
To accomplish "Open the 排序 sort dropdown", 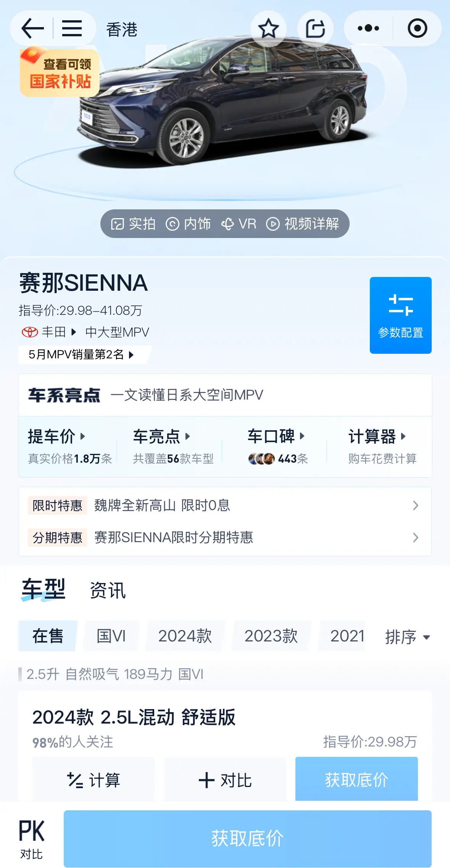I will 408,637.
